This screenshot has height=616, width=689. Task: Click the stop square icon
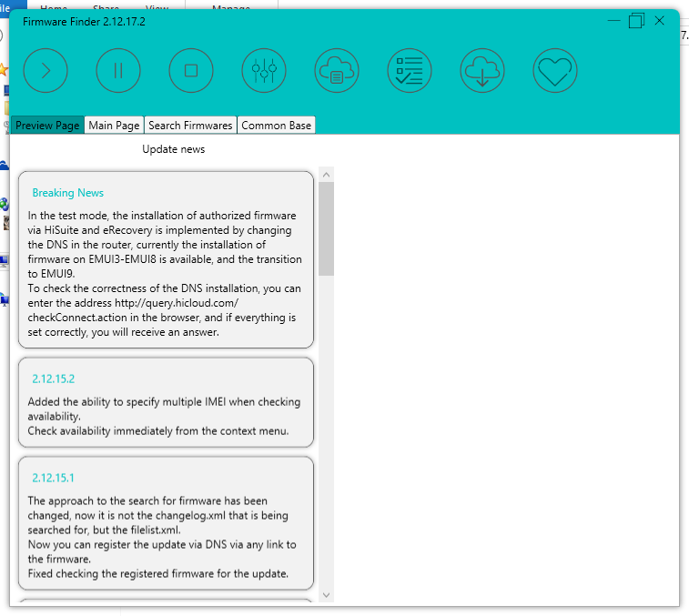[x=191, y=70]
